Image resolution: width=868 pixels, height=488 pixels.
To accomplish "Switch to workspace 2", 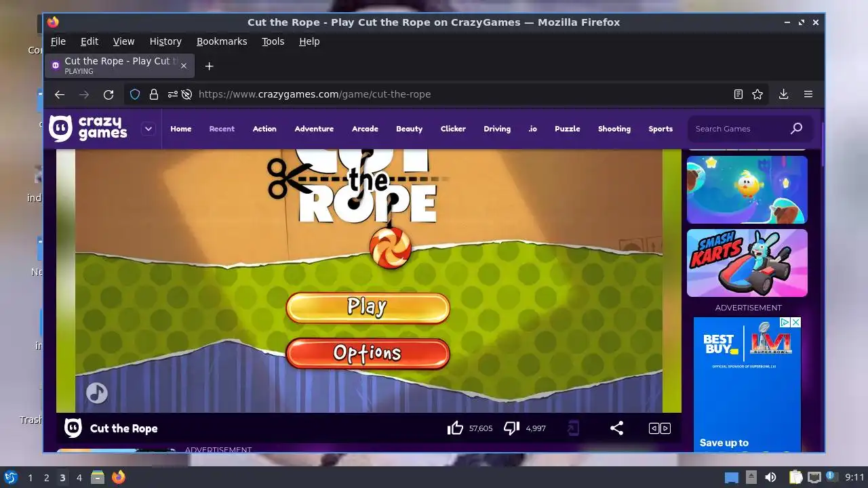I will coord(46,478).
